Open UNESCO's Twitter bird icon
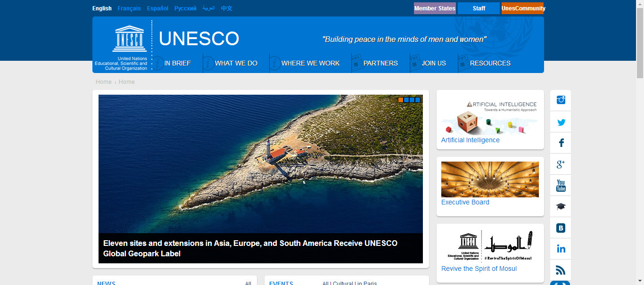Screen dimensions: 644x285 [x=561, y=122]
